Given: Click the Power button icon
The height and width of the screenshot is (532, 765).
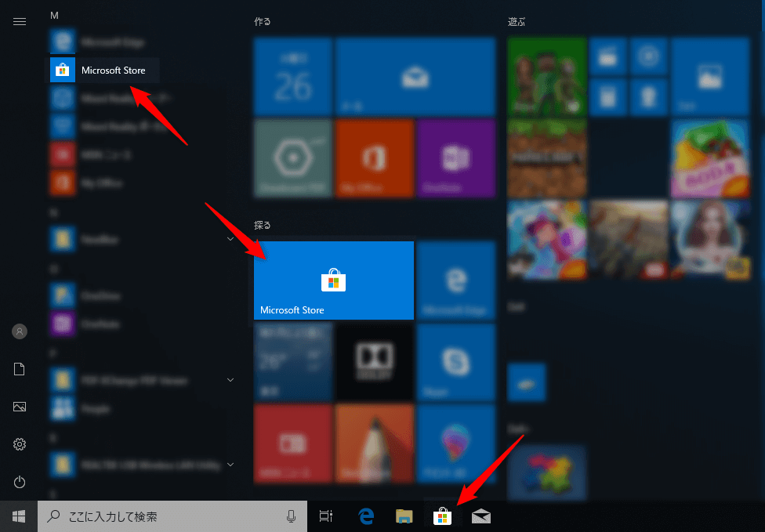Looking at the screenshot, I should tap(20, 482).
